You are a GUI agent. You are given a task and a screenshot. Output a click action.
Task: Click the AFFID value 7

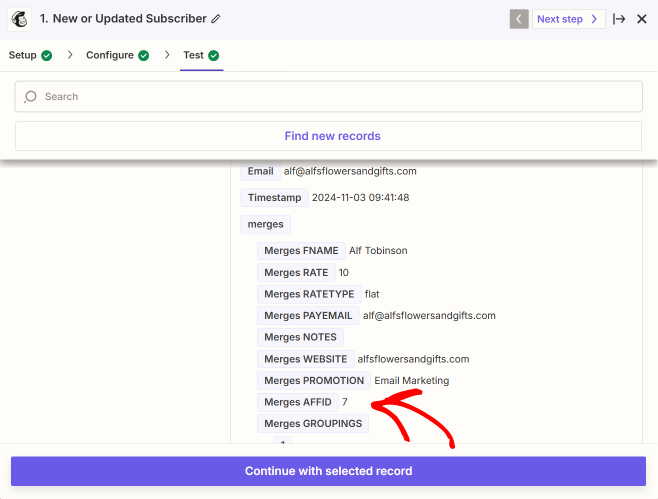pos(345,402)
